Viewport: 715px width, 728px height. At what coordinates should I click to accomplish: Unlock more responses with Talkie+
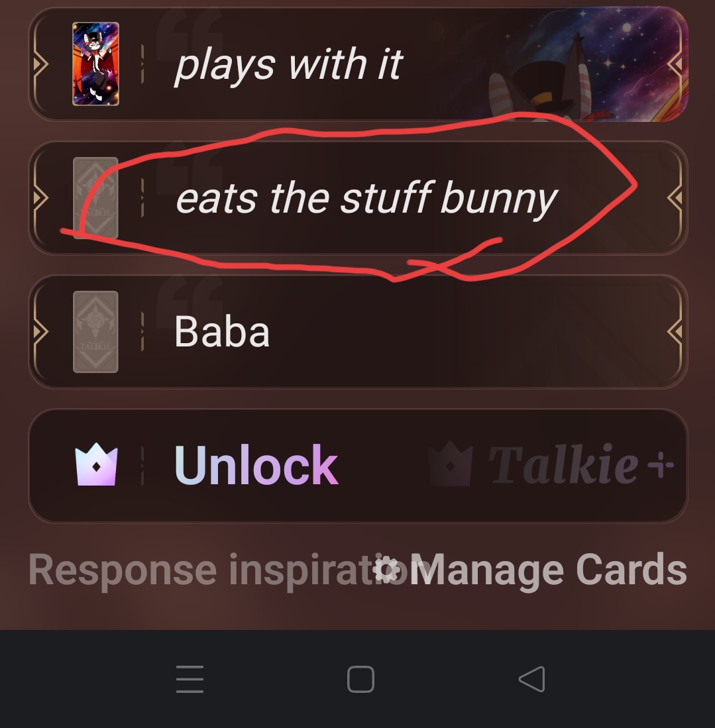(x=358, y=466)
